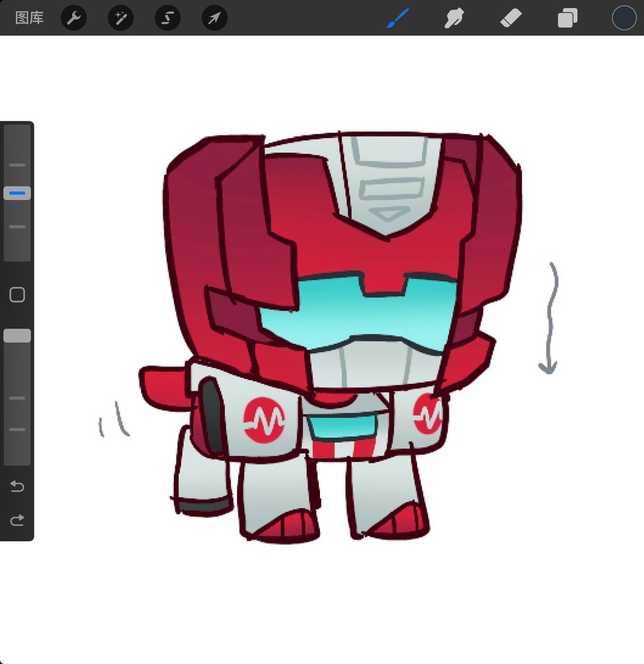Open the Layers panel

568,18
